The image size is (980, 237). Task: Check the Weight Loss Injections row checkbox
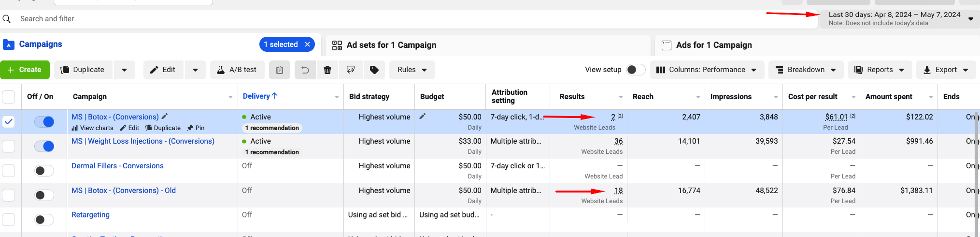[9, 146]
